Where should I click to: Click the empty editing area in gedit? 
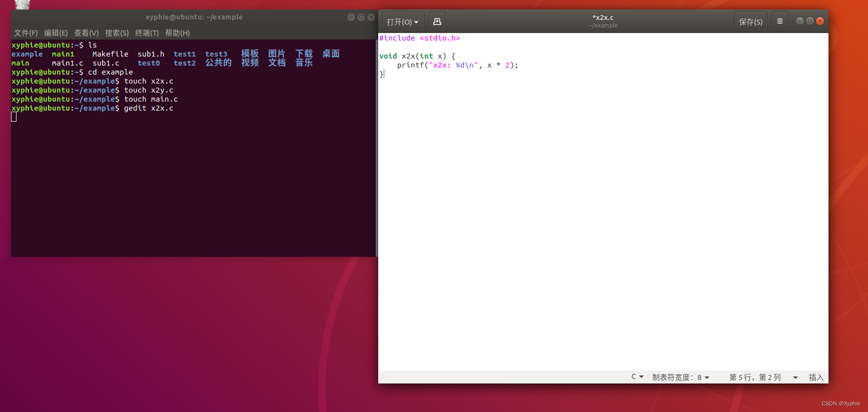tap(603, 225)
